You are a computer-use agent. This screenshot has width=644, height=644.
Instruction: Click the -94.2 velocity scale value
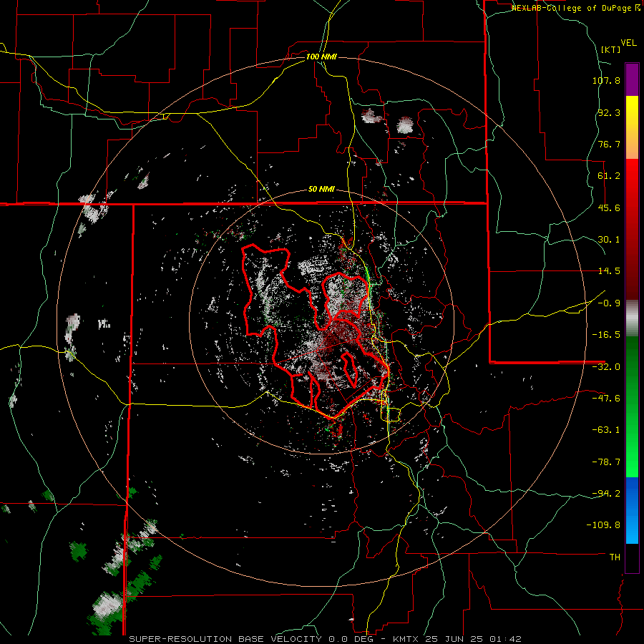click(606, 493)
